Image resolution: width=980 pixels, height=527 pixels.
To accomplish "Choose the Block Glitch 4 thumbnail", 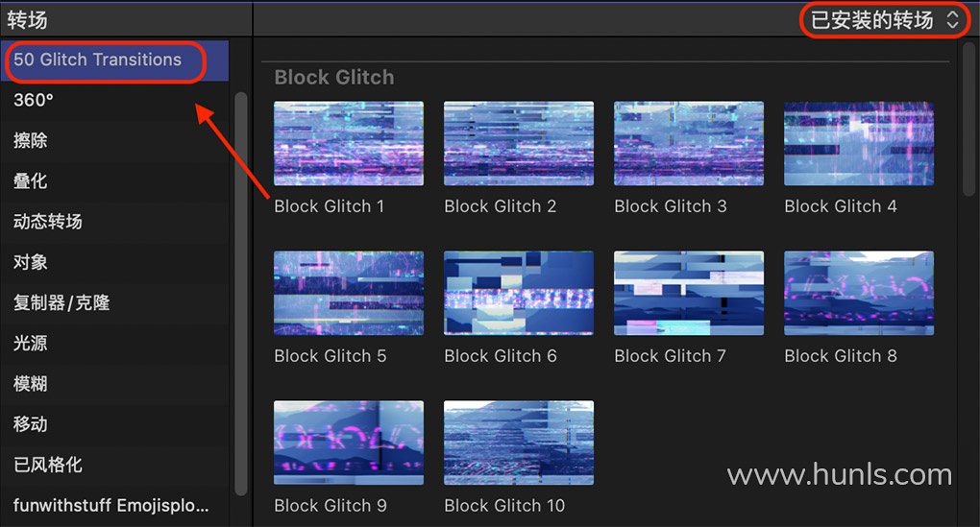I will tap(859, 144).
